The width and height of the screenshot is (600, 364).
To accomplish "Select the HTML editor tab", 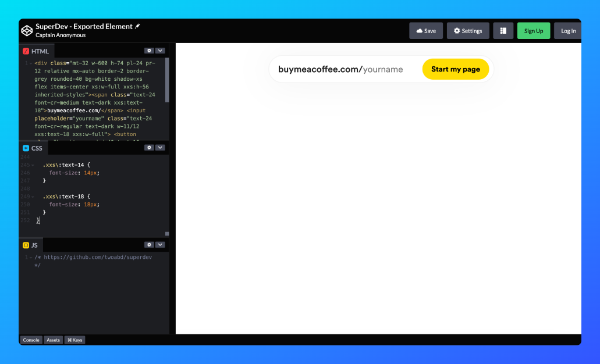I will coord(36,51).
